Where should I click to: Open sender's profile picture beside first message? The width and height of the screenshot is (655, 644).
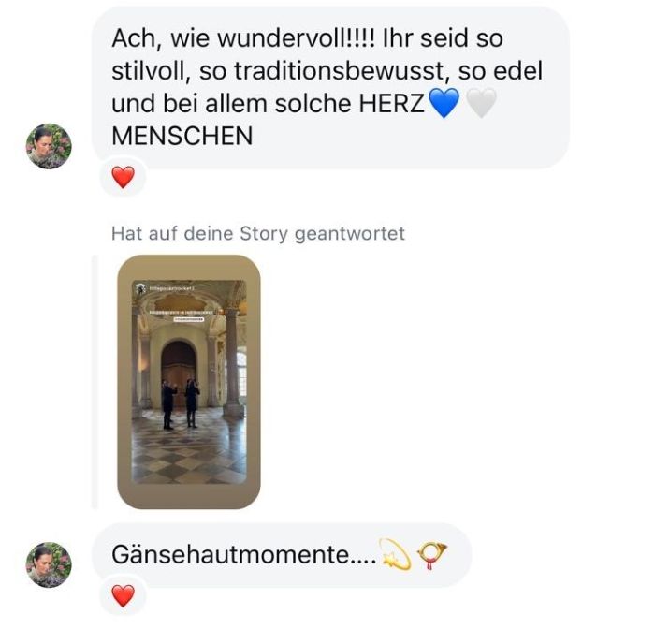[49, 146]
